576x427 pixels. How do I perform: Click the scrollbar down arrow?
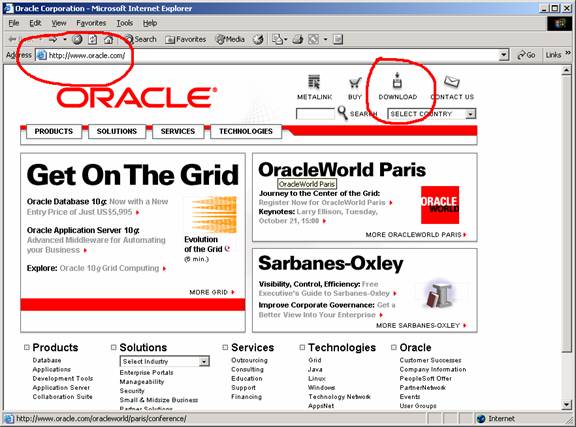(567, 405)
